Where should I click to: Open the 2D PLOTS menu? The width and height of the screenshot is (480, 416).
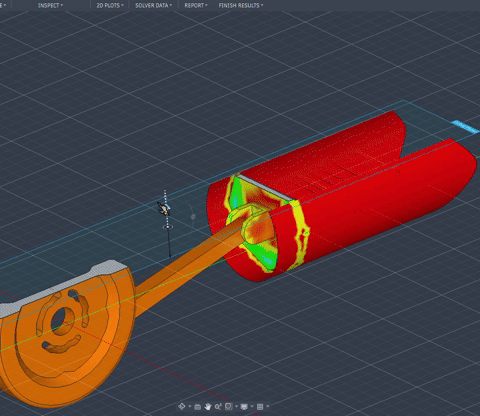tap(110, 5)
